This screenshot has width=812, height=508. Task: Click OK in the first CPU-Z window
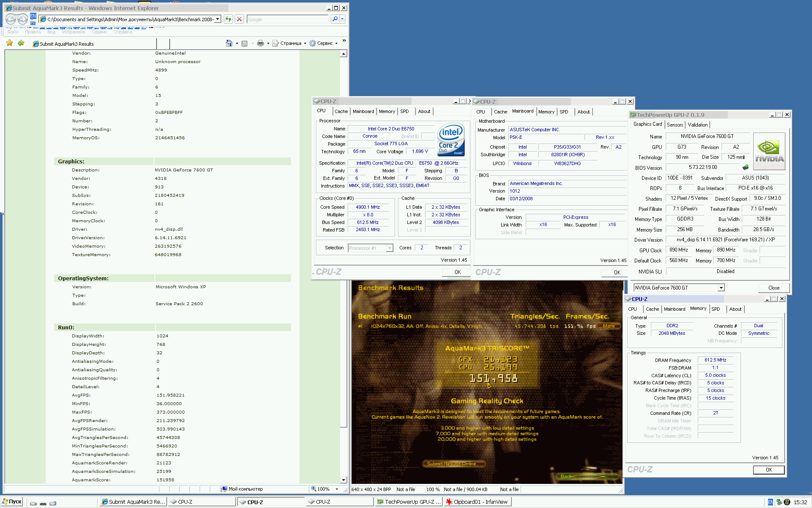tap(458, 272)
